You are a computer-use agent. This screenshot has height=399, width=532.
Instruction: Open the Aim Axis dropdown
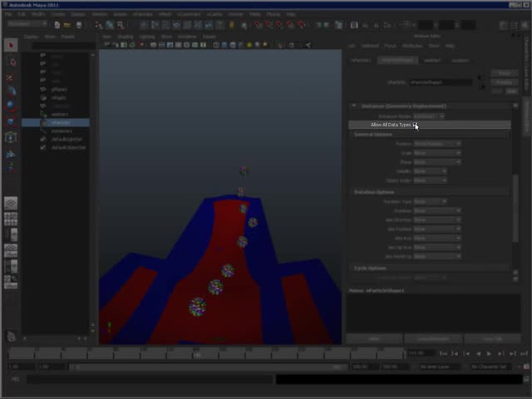click(437, 239)
